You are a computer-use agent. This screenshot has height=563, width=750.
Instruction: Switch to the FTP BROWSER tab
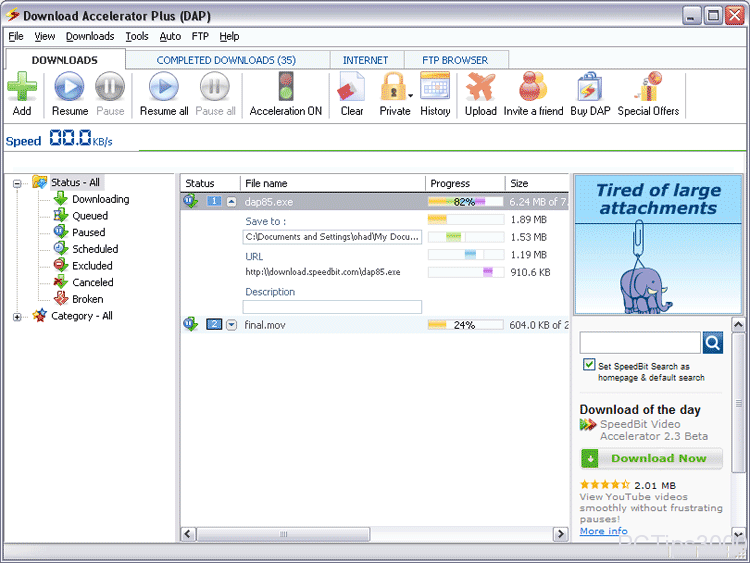[455, 60]
